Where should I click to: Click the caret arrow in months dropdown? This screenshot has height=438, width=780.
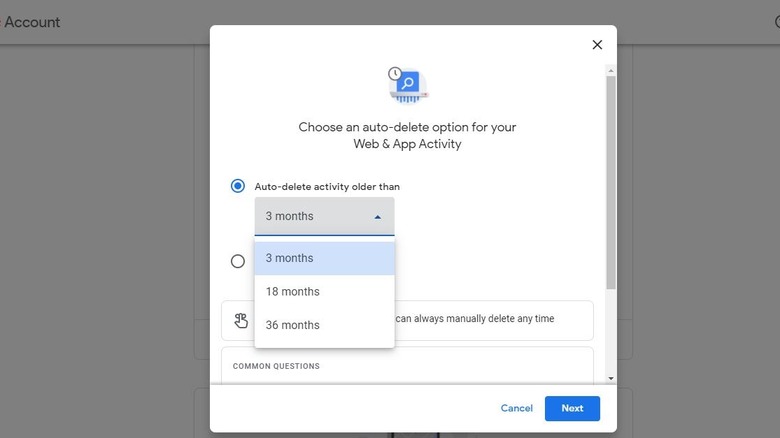(377, 217)
